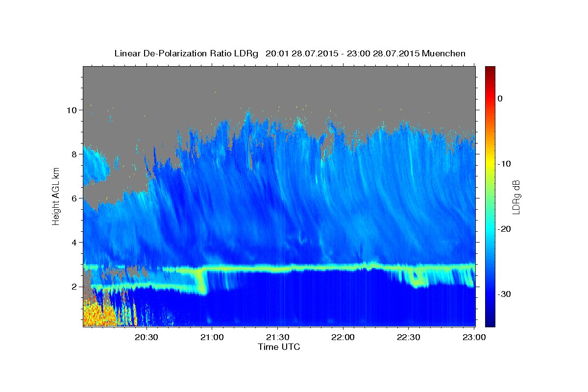Click the colorbar value 0 label
This screenshot has width=588, height=392.
click(x=500, y=98)
